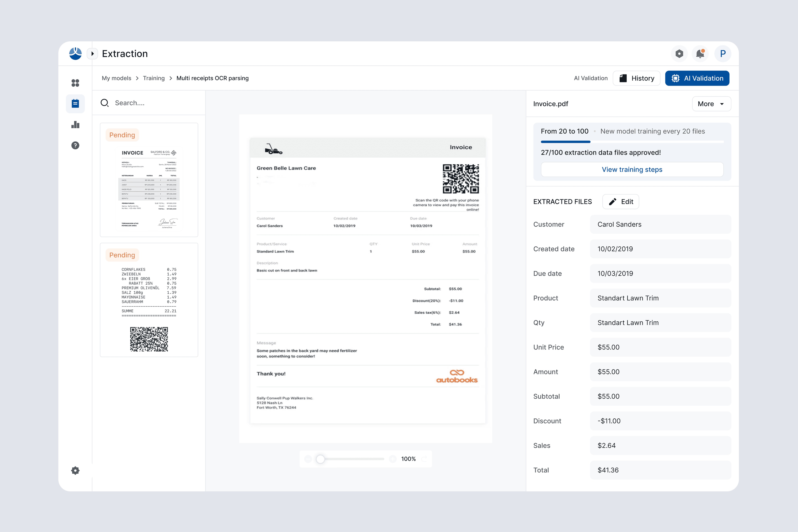Open the settings gear at sidebar bottom
Image resolution: width=798 pixels, height=532 pixels.
[75, 471]
